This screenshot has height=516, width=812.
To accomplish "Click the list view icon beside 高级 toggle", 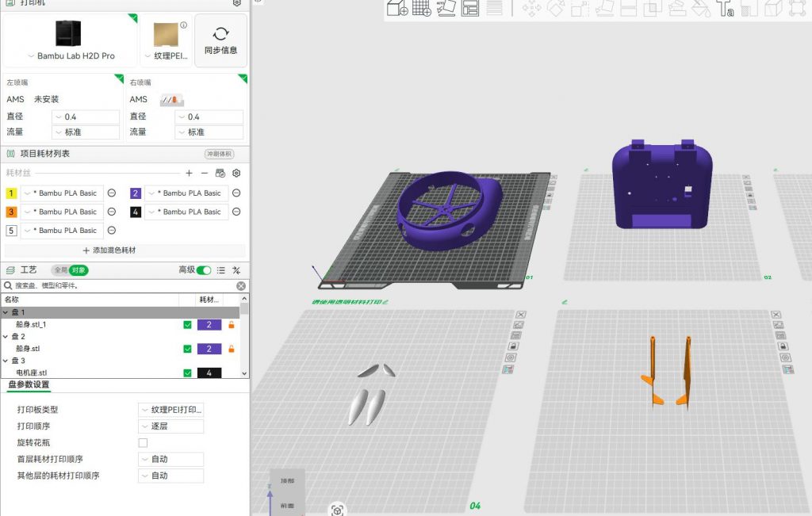I will tap(221, 270).
